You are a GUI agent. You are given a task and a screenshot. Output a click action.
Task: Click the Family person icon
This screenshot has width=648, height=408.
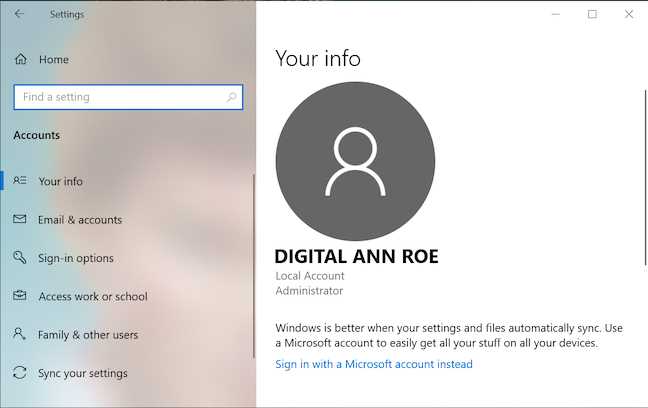click(19, 334)
